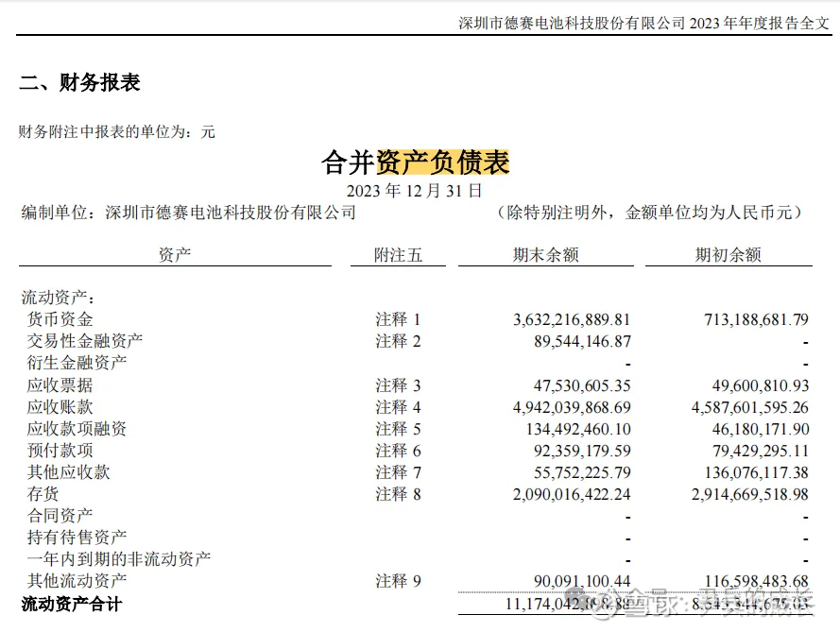
Task: Select the column header 期初余额
Action: (x=729, y=254)
